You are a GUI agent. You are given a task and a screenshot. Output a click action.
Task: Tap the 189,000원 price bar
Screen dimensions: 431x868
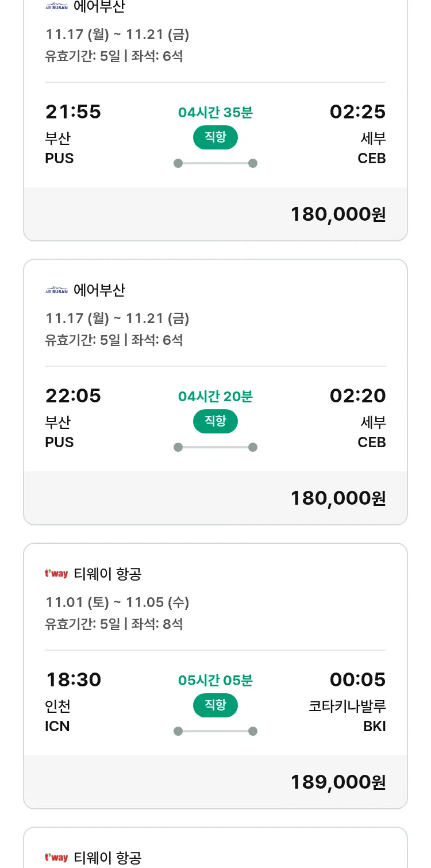[338, 782]
